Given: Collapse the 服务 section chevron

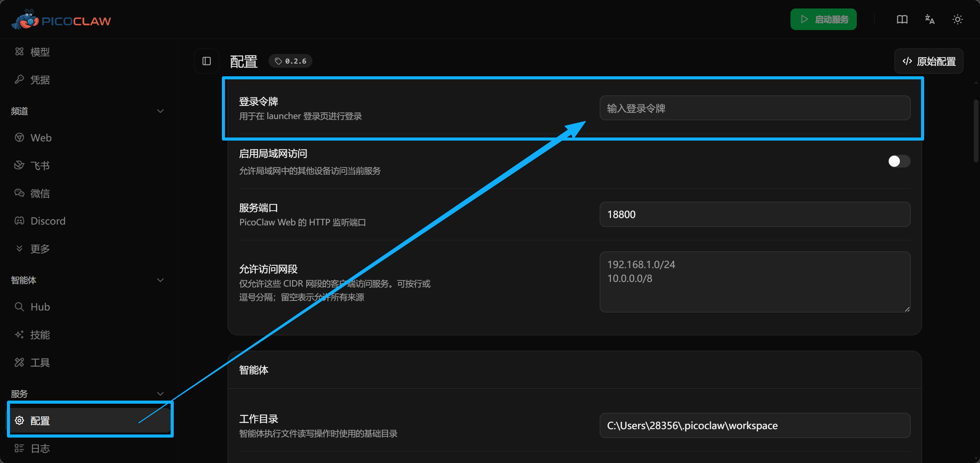Looking at the screenshot, I should 160,394.
